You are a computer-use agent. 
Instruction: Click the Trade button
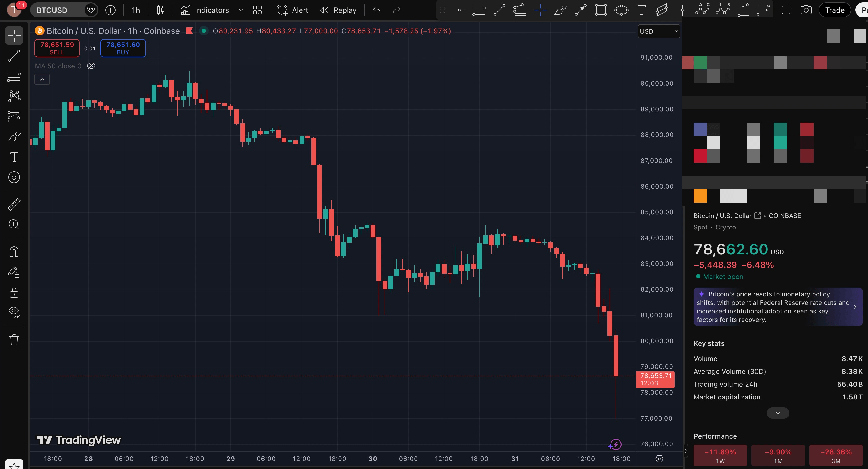pos(834,10)
